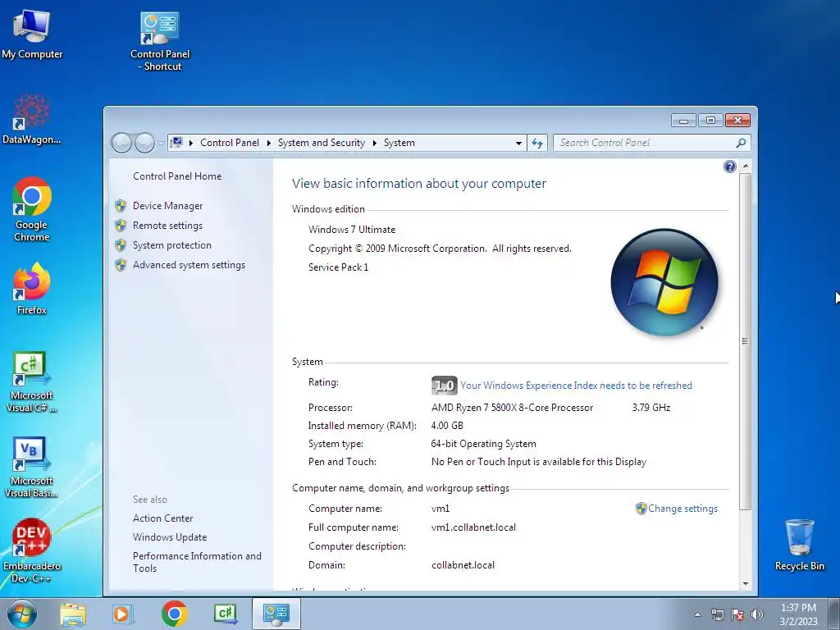
Task: Select the Microsoft Visual Basic desktop icon
Action: click(32, 467)
